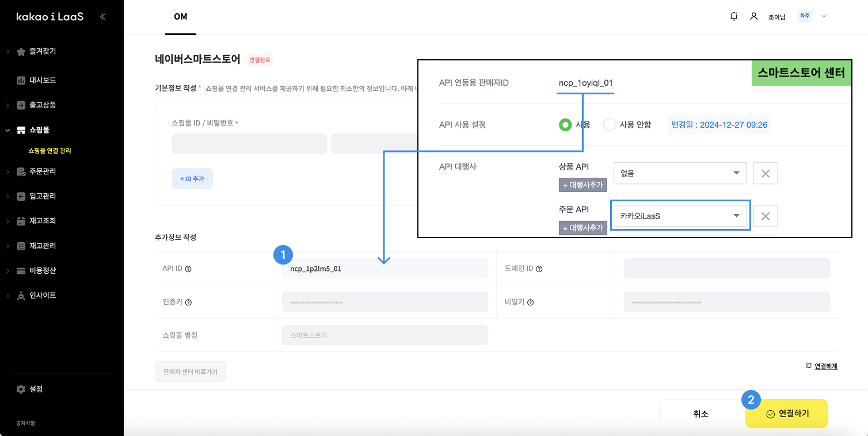Expand the 주문관리 sidebar menu
The width and height of the screenshot is (868, 436).
click(x=43, y=171)
